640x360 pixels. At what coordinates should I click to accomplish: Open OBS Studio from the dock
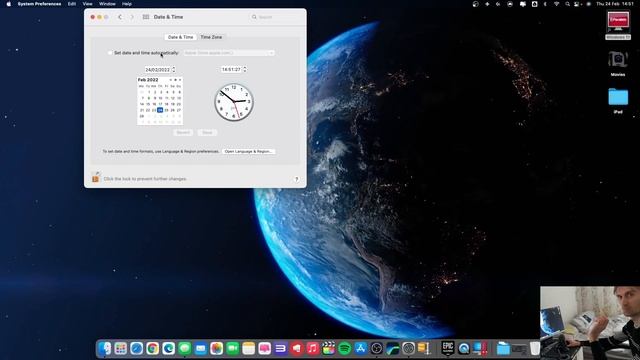click(x=376, y=348)
